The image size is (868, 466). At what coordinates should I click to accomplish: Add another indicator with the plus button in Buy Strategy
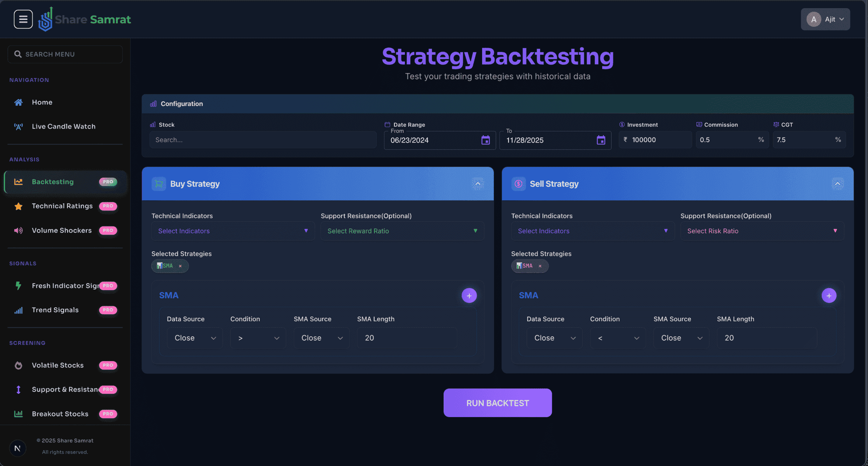tap(469, 295)
